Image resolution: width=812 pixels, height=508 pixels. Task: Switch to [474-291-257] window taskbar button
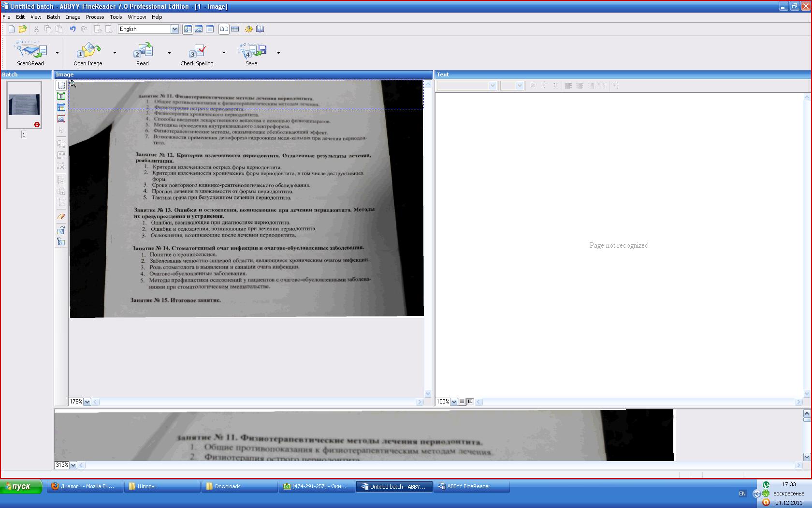click(x=317, y=487)
